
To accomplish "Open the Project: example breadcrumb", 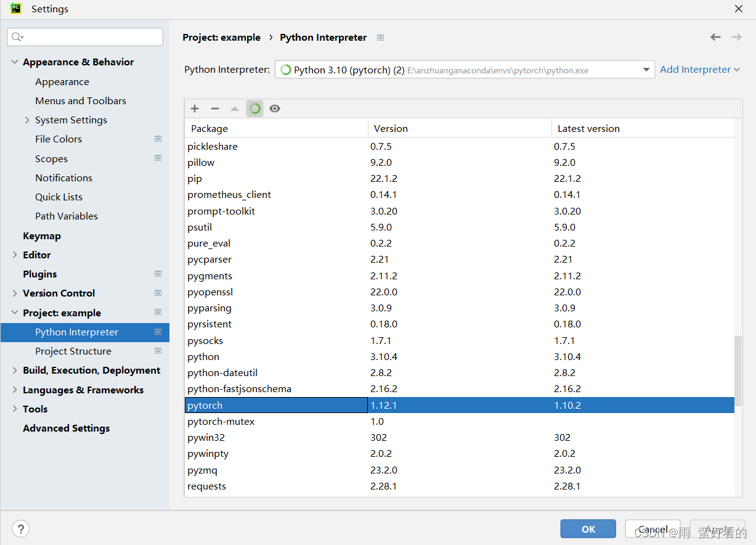I will click(221, 37).
